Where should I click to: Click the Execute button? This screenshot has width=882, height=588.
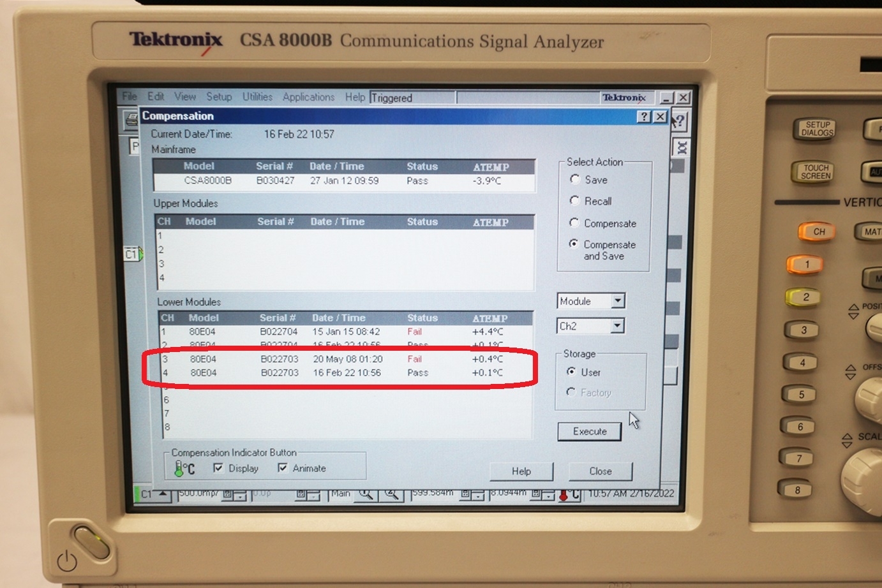(590, 432)
